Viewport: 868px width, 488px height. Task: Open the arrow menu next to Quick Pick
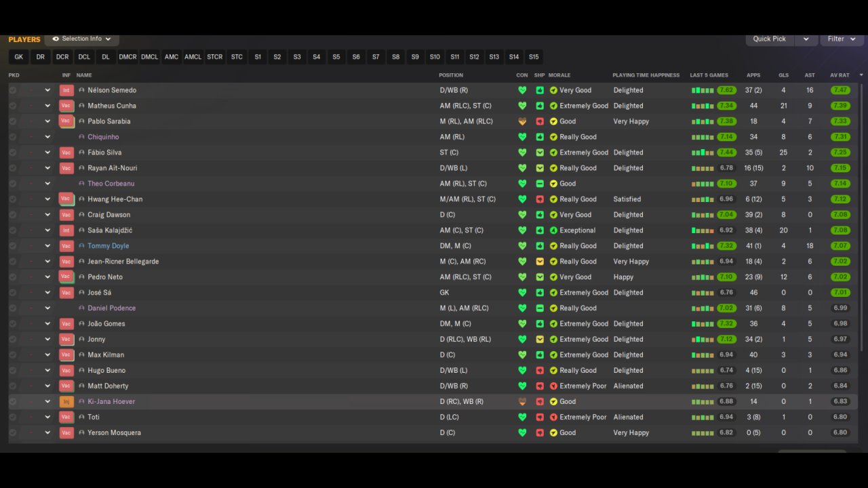point(806,39)
